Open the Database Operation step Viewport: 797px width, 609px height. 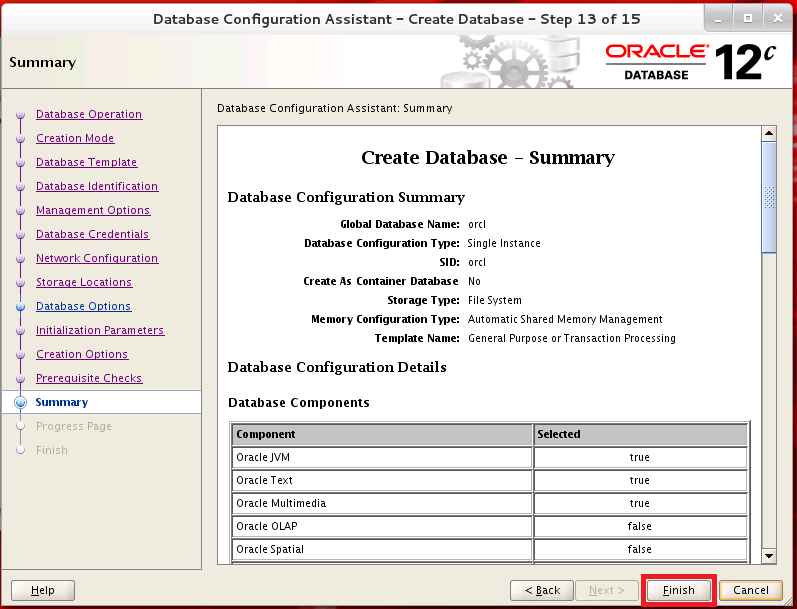click(x=89, y=114)
